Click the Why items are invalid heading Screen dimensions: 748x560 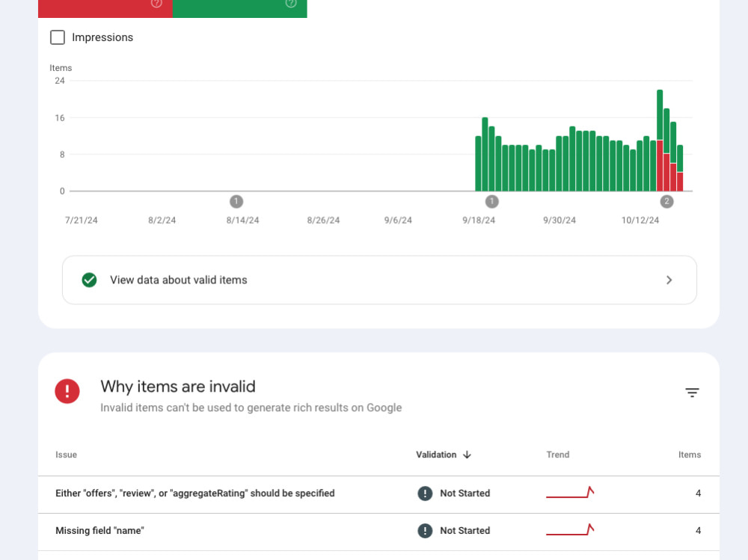(x=178, y=387)
